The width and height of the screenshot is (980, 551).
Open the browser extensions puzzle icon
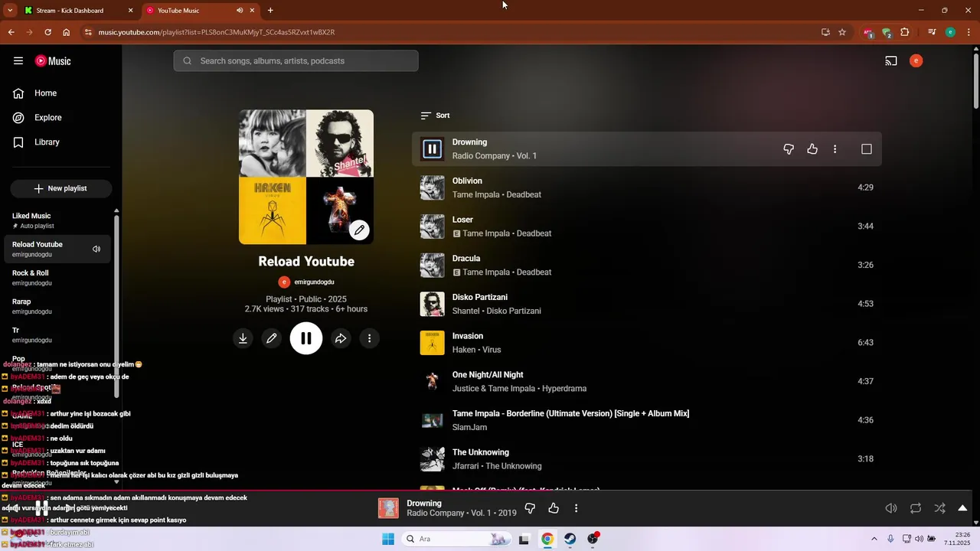click(x=905, y=32)
